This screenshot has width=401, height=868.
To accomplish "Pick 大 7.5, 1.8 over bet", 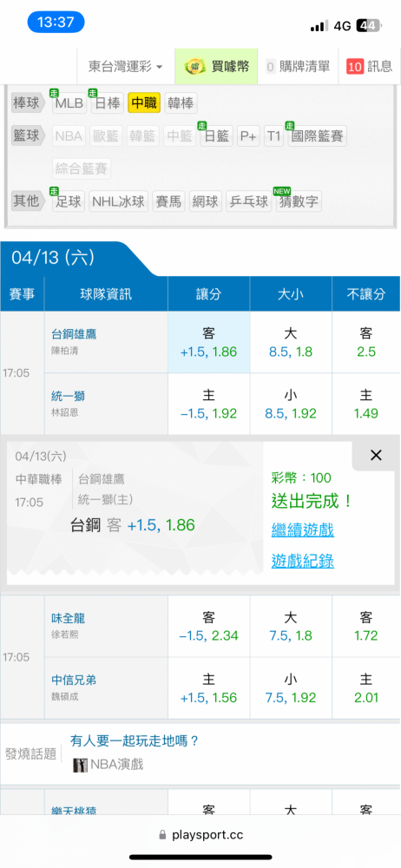I will [x=291, y=627].
